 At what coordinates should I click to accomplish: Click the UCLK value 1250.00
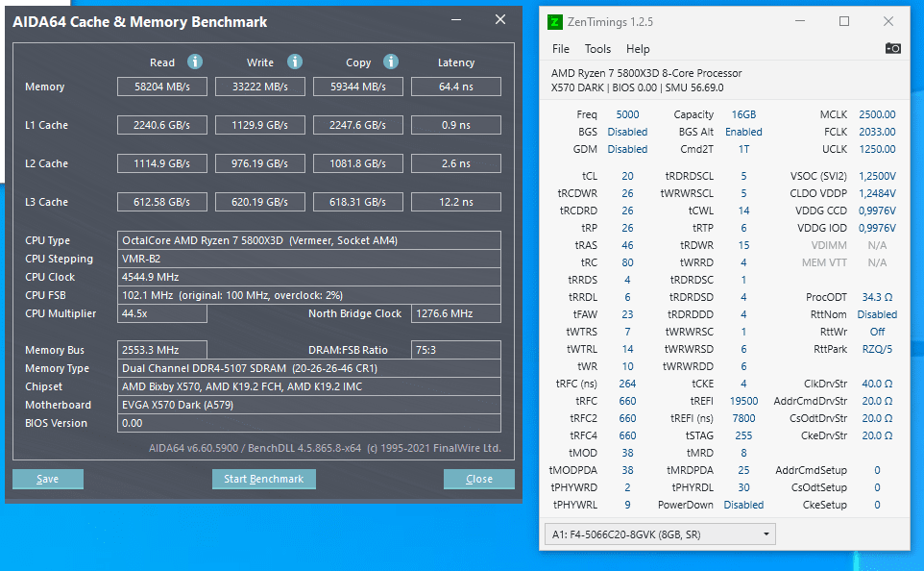tap(877, 149)
